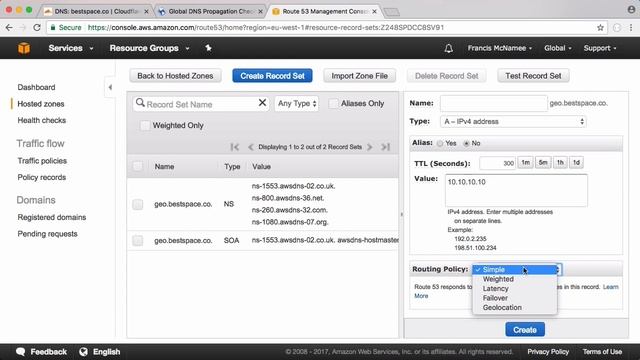Click Test Record Set button
Image resolution: width=640 pixels, height=360 pixels.
click(x=533, y=76)
